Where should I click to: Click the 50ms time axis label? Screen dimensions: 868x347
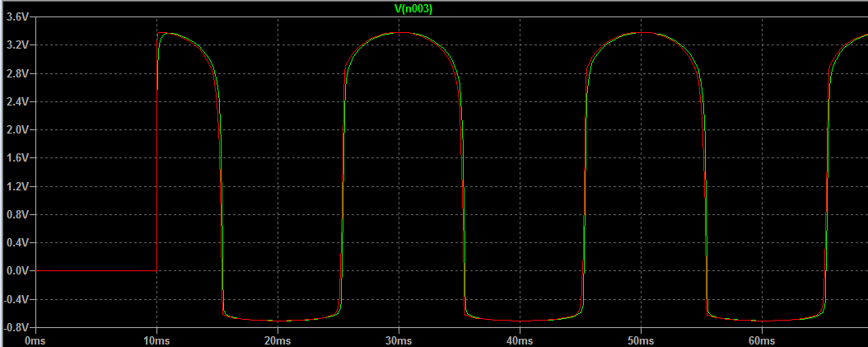(x=641, y=339)
